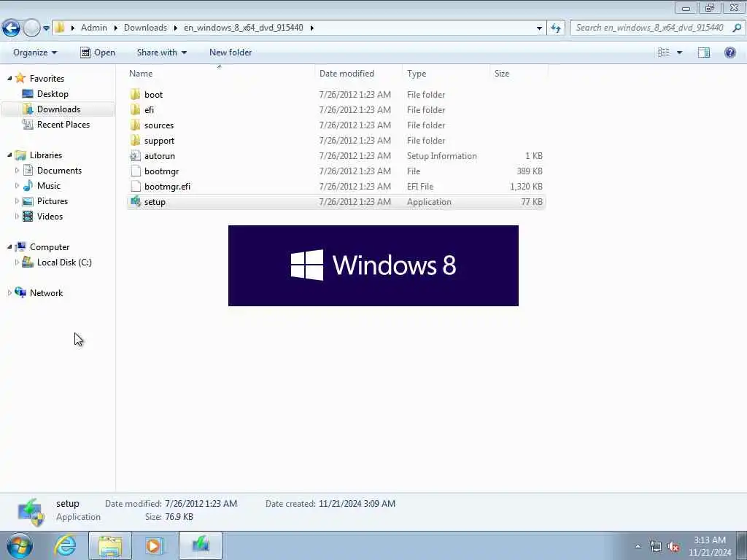Click the setup program taskbar button
747x560 pixels.
coord(201,545)
